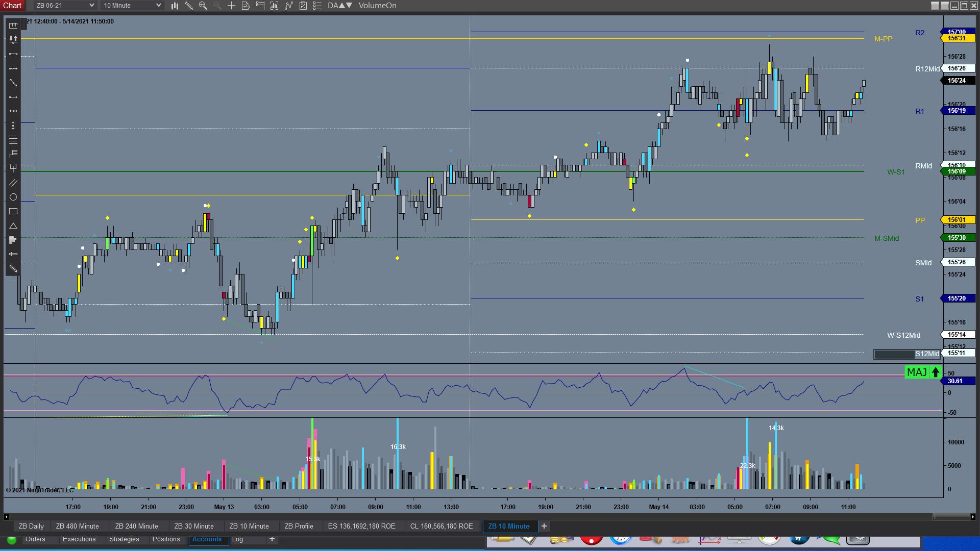Add a new chart tab
The height and width of the screenshot is (551, 980).
[544, 526]
